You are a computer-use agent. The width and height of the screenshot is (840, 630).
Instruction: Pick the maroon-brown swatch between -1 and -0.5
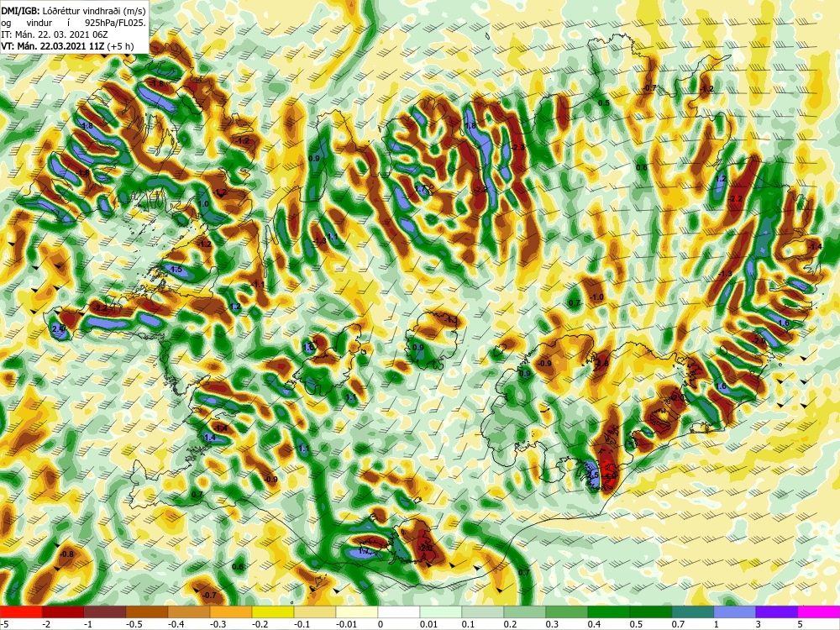coord(105,612)
